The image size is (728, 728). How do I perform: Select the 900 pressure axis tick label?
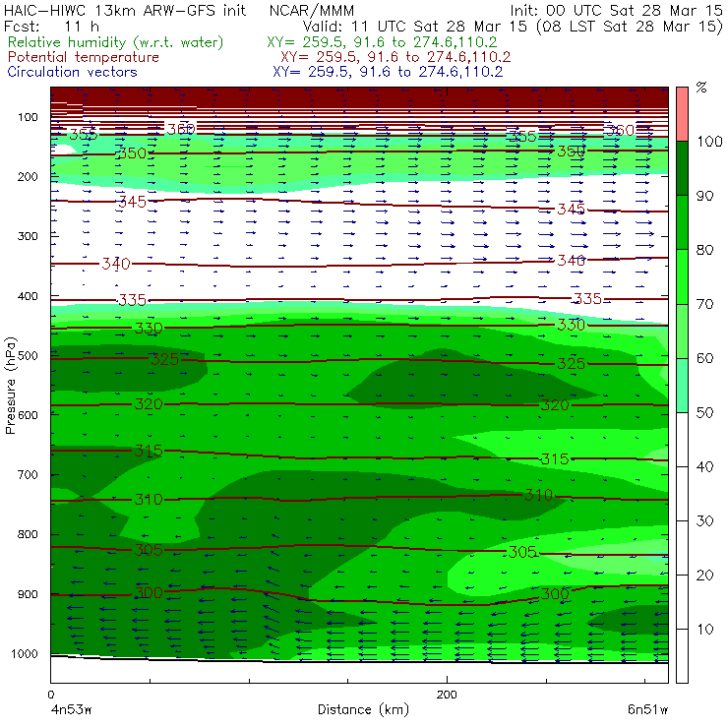point(28,594)
